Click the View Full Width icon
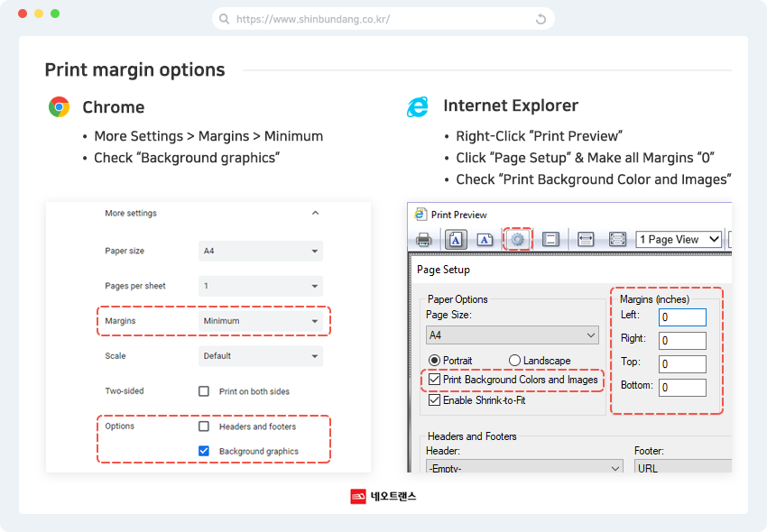 click(585, 240)
